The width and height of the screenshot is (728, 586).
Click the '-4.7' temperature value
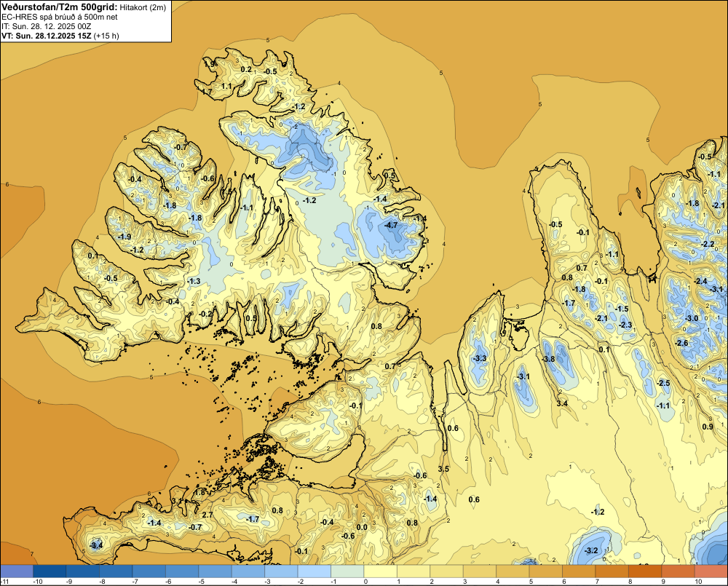pyautogui.click(x=391, y=225)
